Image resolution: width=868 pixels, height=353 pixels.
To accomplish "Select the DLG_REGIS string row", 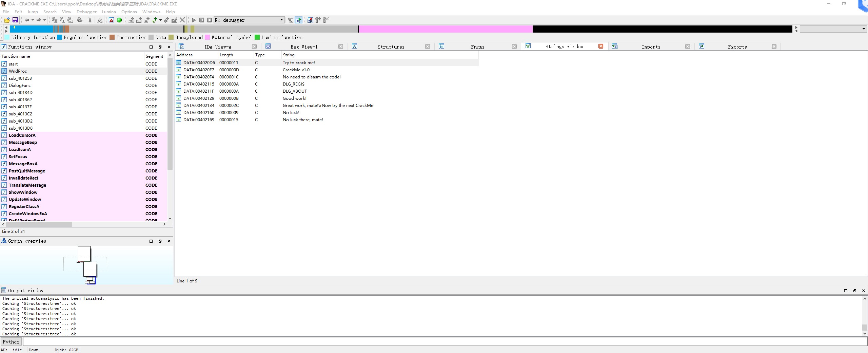I will click(327, 84).
